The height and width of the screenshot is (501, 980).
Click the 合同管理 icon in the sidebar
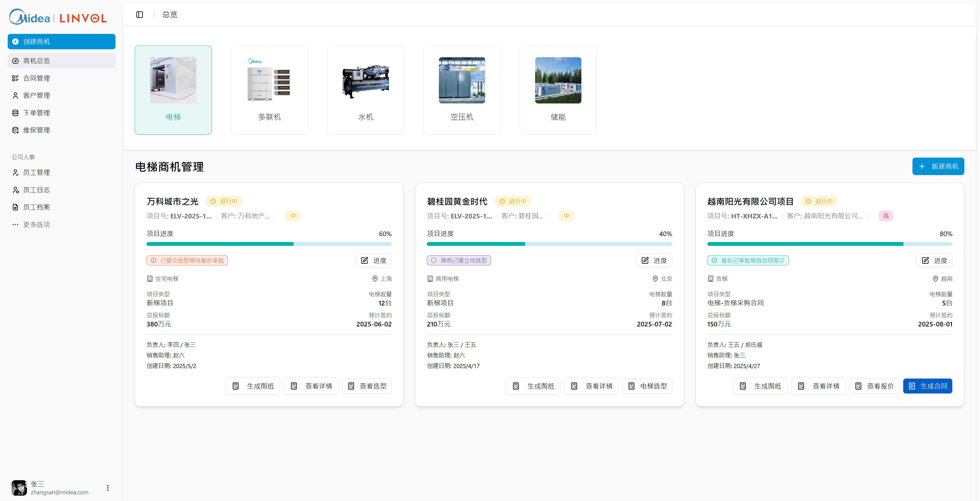click(15, 78)
